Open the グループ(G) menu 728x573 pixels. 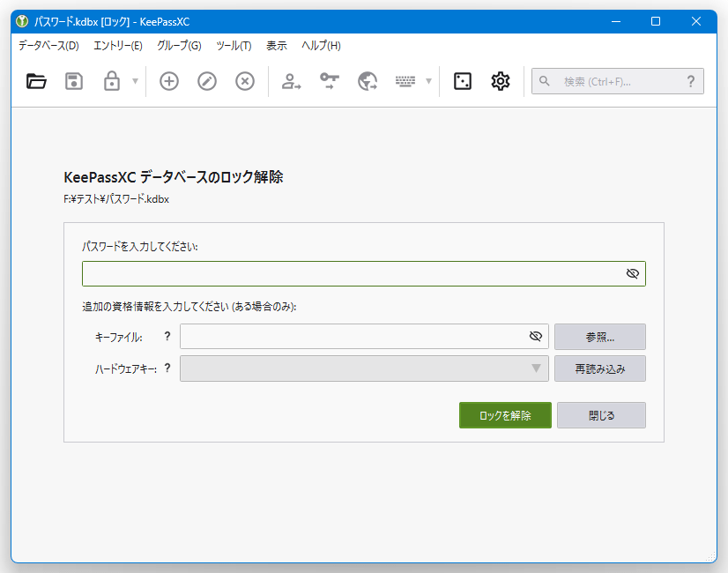[179, 46]
